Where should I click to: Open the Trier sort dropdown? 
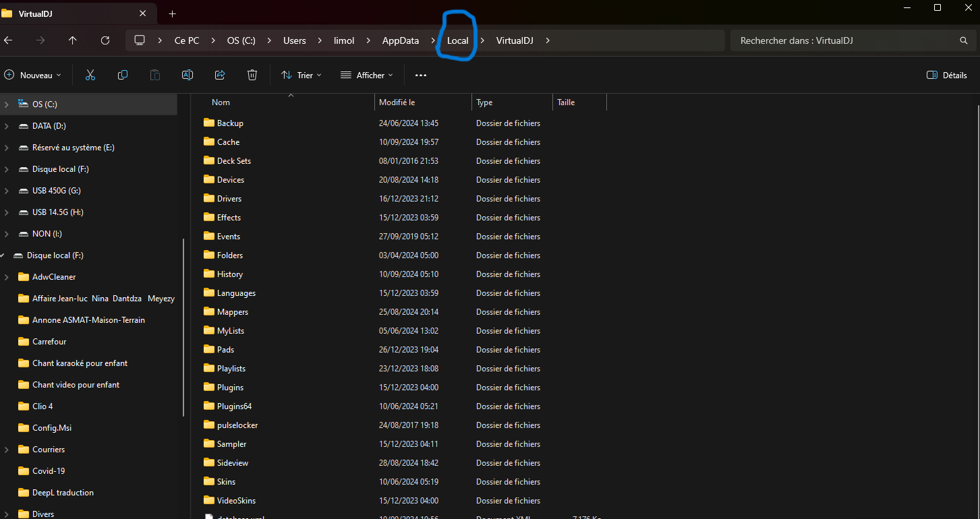coord(301,75)
